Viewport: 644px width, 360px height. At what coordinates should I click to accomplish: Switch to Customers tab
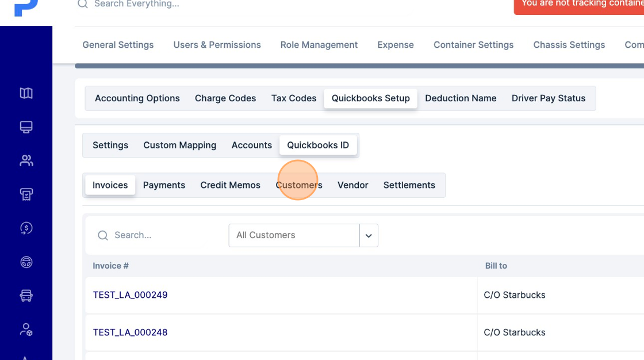(298, 185)
